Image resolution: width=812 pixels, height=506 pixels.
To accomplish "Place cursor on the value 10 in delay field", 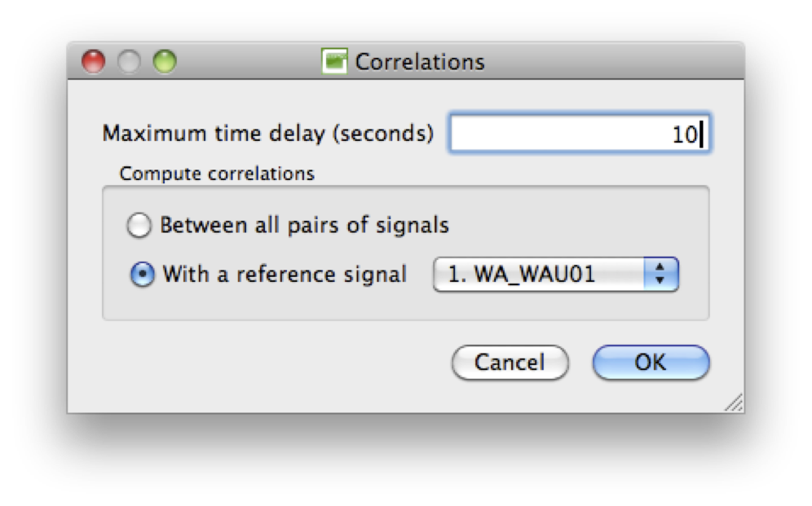I will 684,134.
